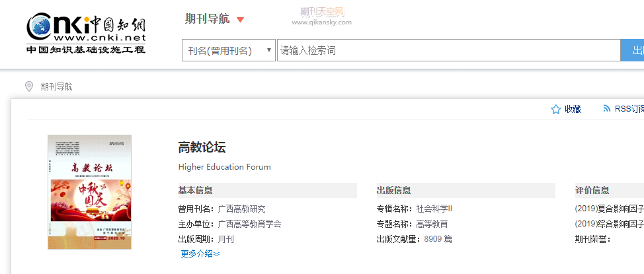Click the 高教论坛 journal title

[202, 148]
